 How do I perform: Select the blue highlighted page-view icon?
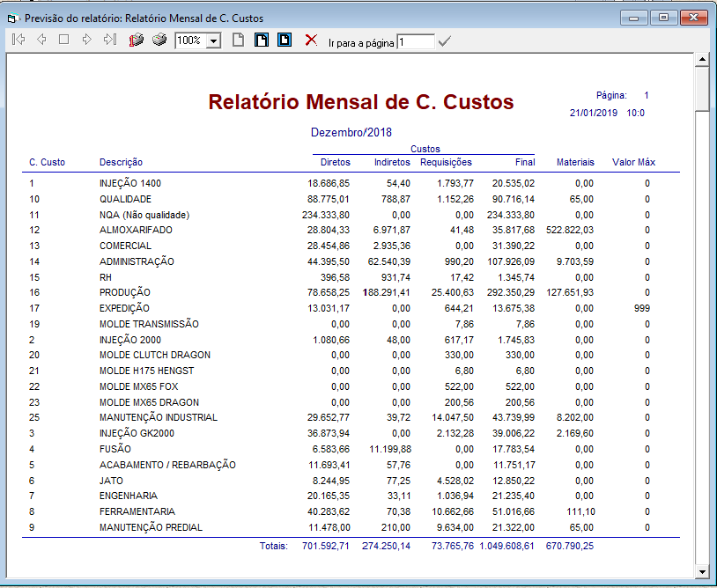285,40
